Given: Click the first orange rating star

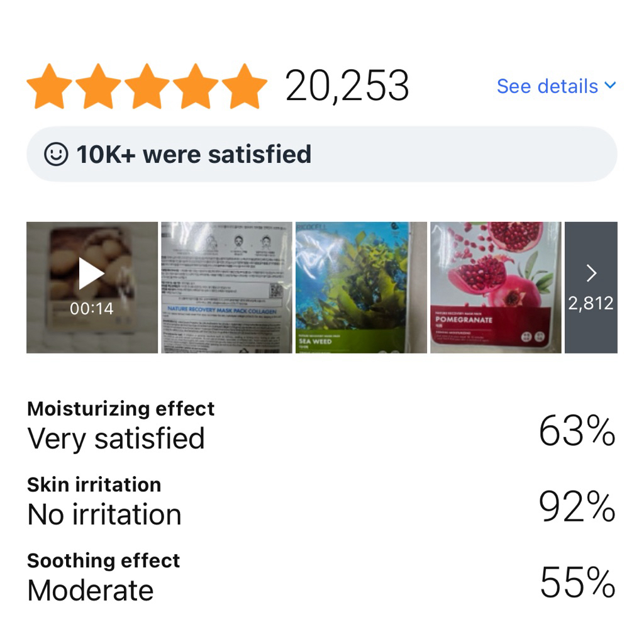Looking at the screenshot, I should point(49,86).
